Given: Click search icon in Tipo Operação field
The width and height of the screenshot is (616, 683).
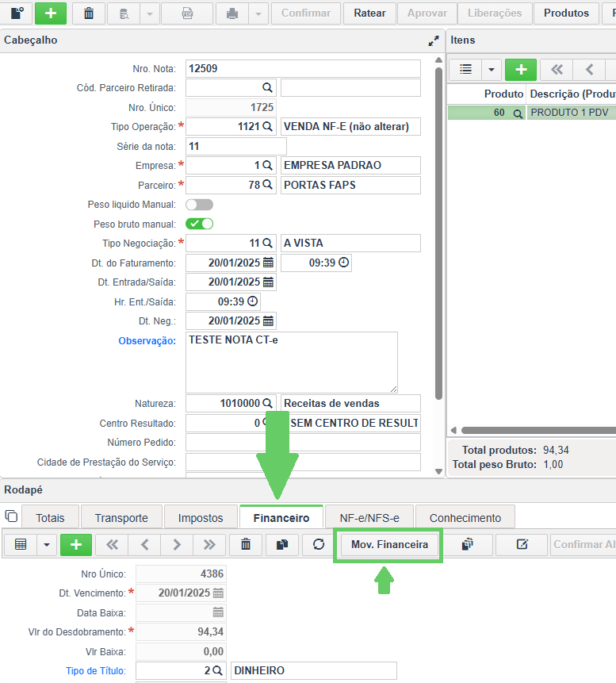Looking at the screenshot, I should [x=267, y=127].
